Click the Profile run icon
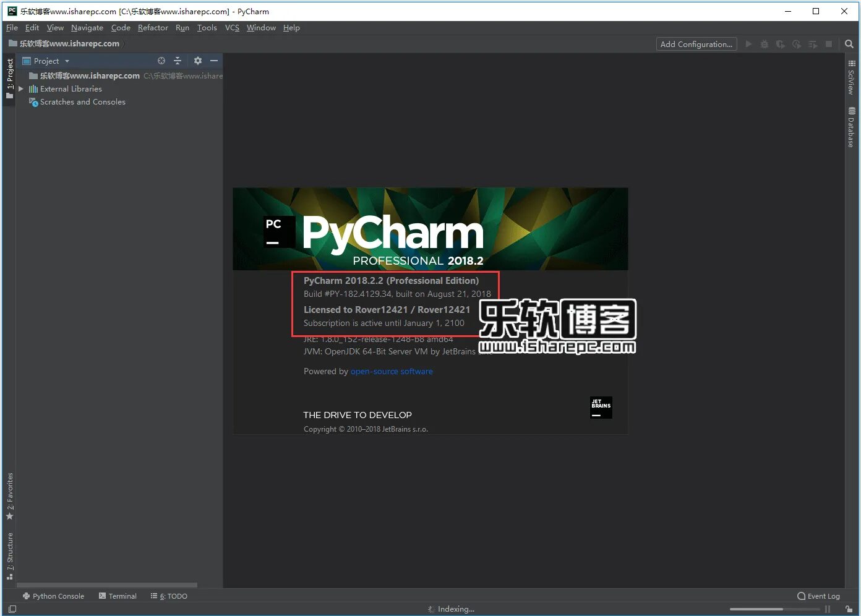The width and height of the screenshot is (861, 616). pyautogui.click(x=797, y=45)
